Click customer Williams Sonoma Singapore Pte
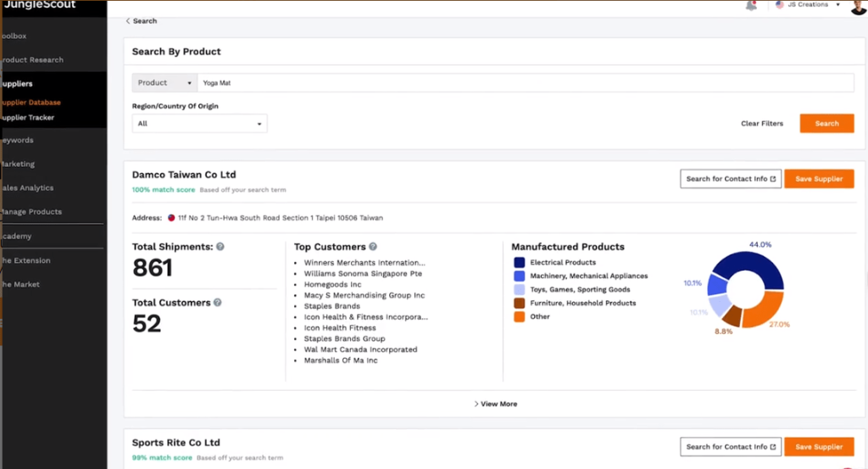The image size is (868, 469). (363, 274)
